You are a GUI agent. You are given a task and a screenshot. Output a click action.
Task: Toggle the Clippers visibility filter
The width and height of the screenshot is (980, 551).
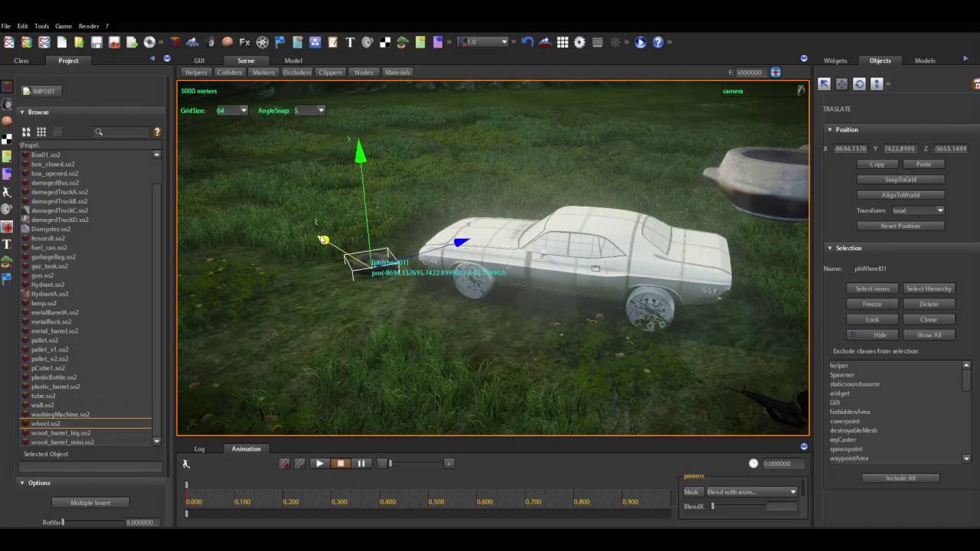pyautogui.click(x=331, y=72)
